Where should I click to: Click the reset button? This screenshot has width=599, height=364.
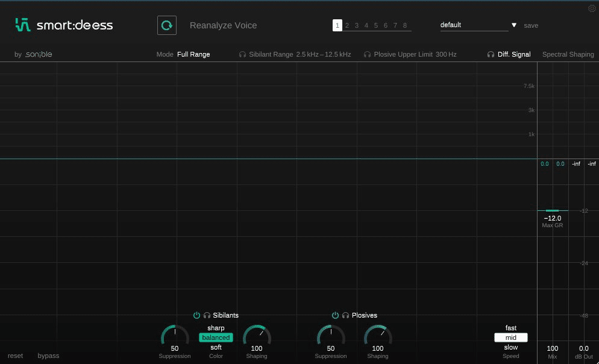pyautogui.click(x=15, y=356)
